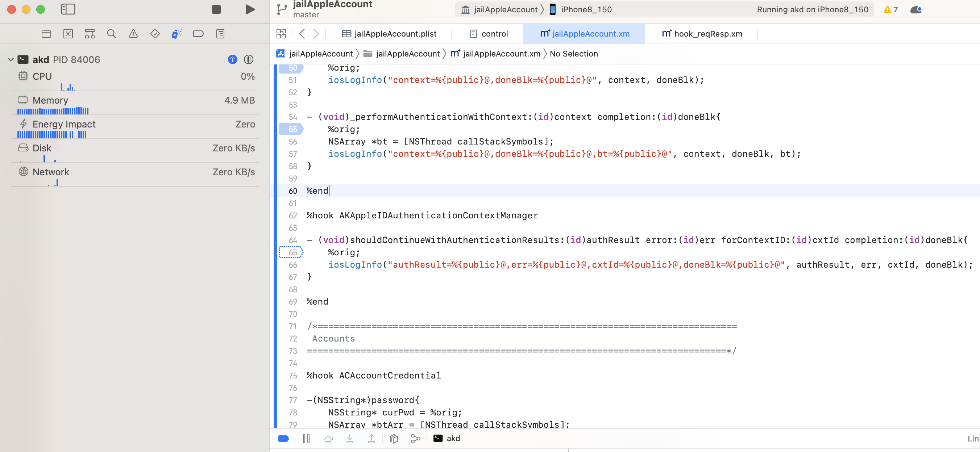Select the jailAppleAccount.xm tab

pyautogui.click(x=584, y=34)
